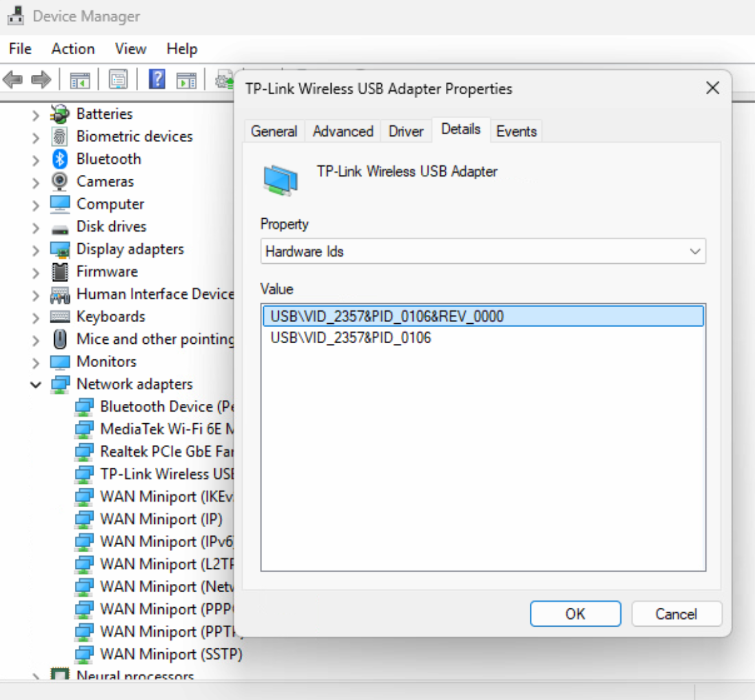Screen dimensions: 755x700
Task: Click the Properties toolbar icon
Action: coord(118,79)
